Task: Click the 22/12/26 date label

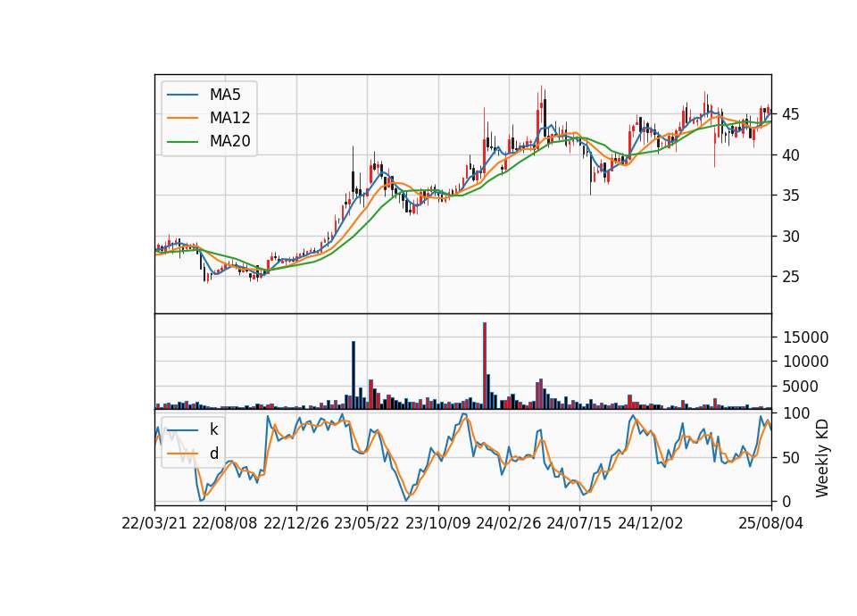Action: coord(296,523)
